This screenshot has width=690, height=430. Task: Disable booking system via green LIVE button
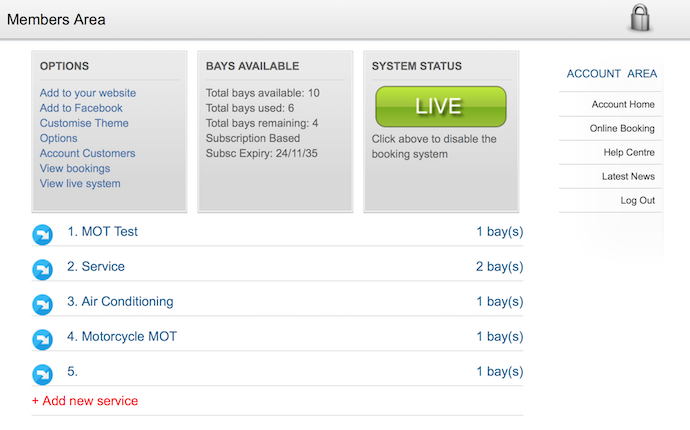[440, 106]
